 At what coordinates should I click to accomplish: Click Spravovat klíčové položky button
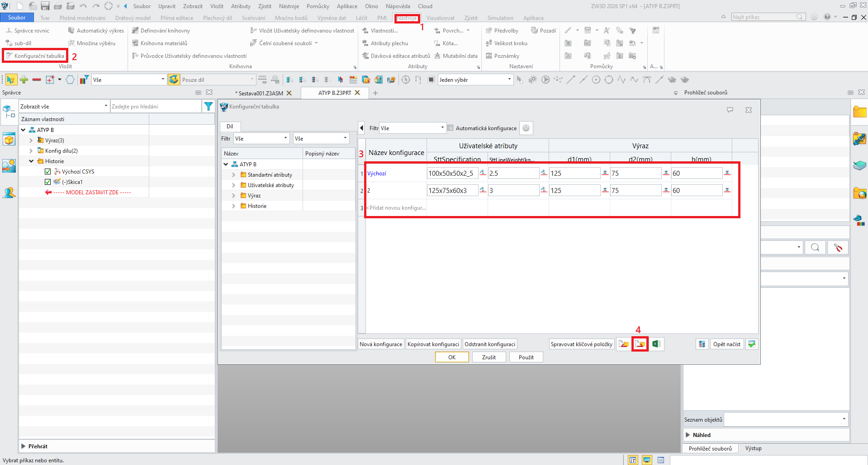(582, 344)
